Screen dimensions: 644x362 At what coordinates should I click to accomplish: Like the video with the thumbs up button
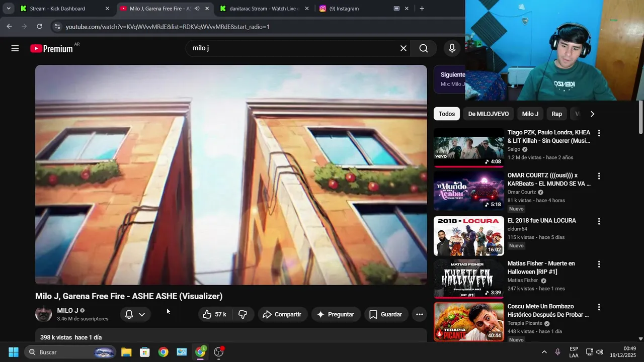[215, 314]
